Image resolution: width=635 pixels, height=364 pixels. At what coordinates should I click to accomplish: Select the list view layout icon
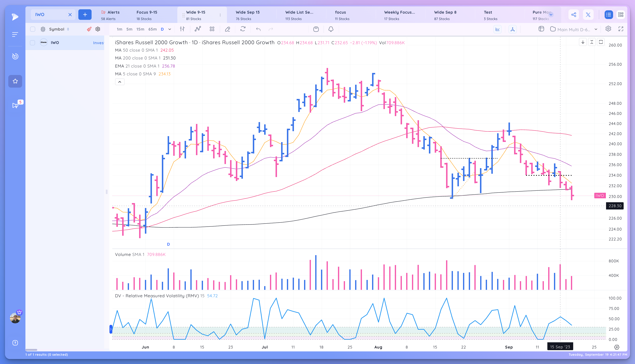point(609,14)
